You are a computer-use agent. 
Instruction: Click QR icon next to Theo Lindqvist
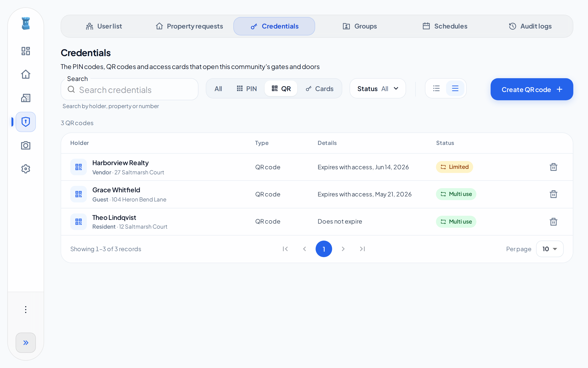[79, 221]
